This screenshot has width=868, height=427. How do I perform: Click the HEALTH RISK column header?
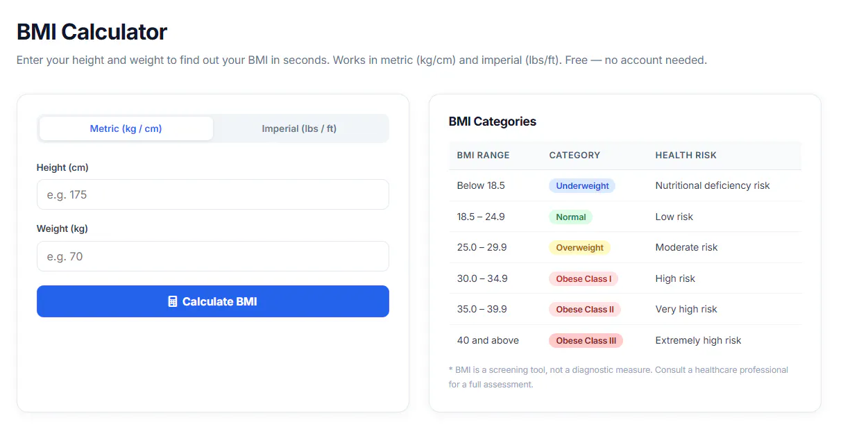[x=686, y=156]
